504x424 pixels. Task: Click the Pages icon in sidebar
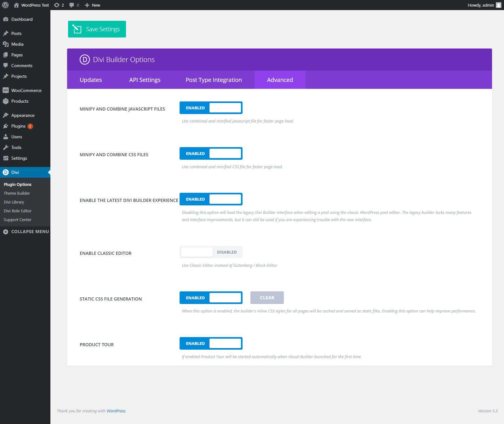(x=6, y=55)
